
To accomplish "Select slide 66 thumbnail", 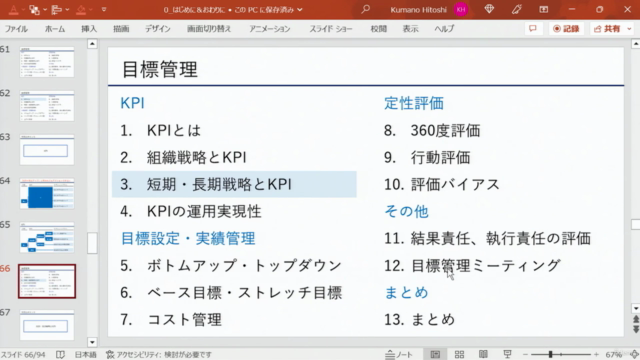I will coord(47,281).
